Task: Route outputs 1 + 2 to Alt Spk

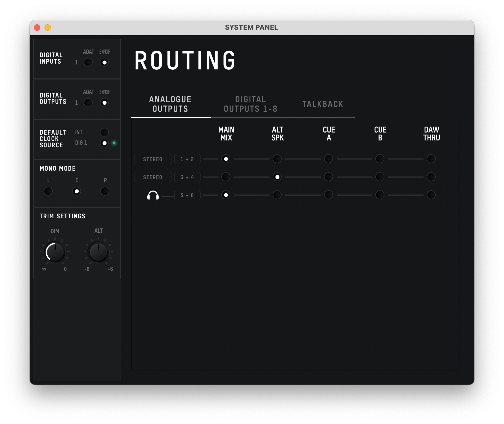Action: point(277,159)
